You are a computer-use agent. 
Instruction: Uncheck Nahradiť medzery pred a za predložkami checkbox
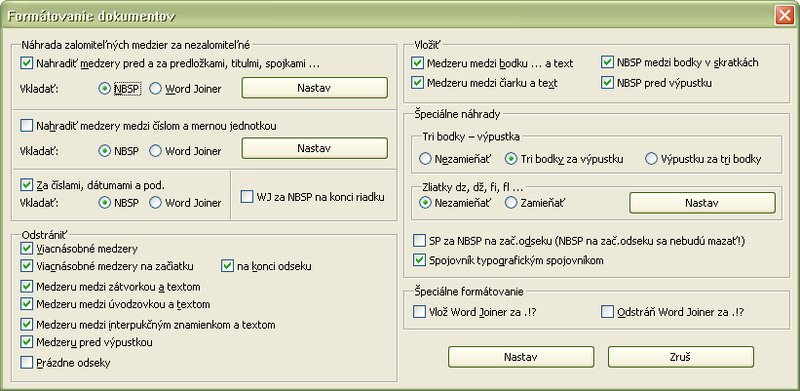27,64
